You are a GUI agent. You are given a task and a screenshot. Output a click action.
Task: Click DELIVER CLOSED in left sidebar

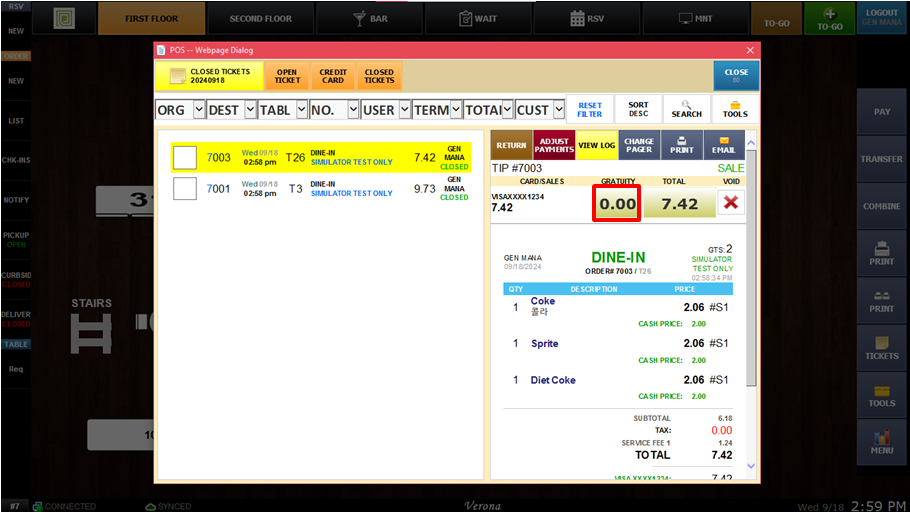pyautogui.click(x=16, y=319)
